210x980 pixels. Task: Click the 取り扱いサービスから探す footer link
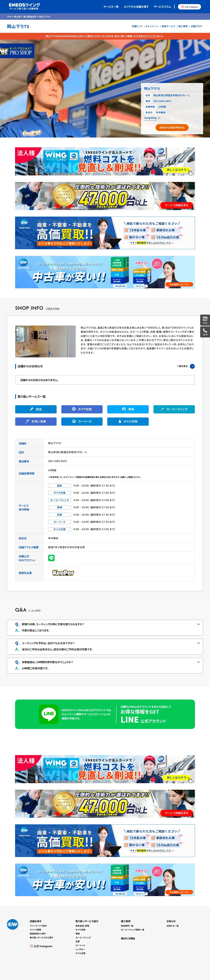click(42, 938)
